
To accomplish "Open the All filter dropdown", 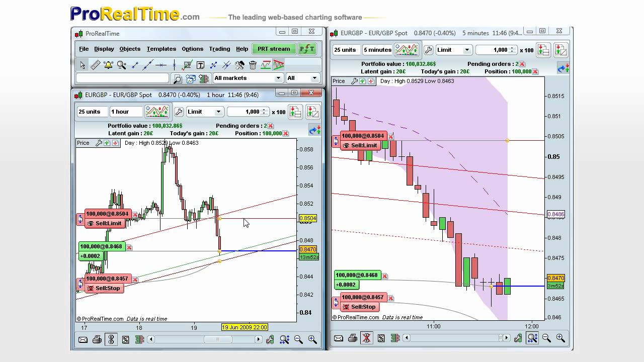I will point(302,78).
